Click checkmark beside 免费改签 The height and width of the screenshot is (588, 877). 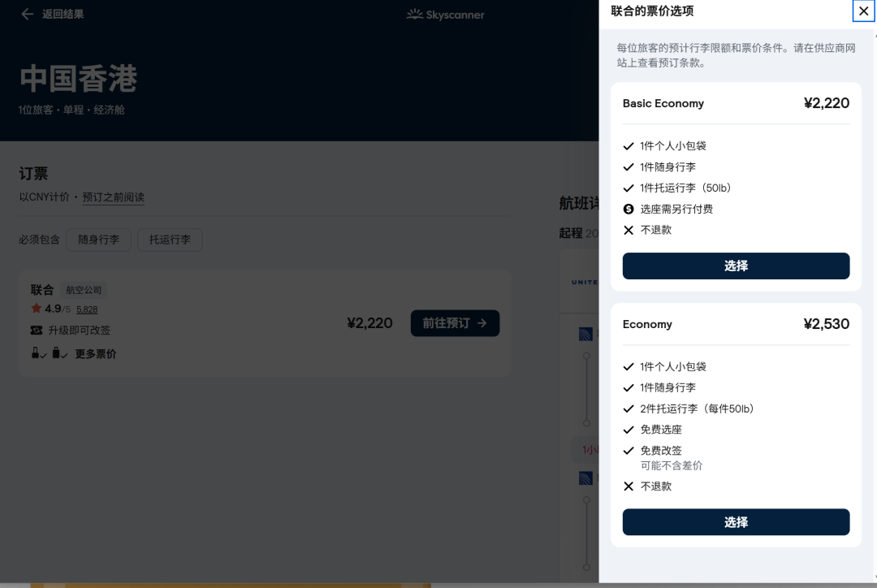tap(628, 451)
